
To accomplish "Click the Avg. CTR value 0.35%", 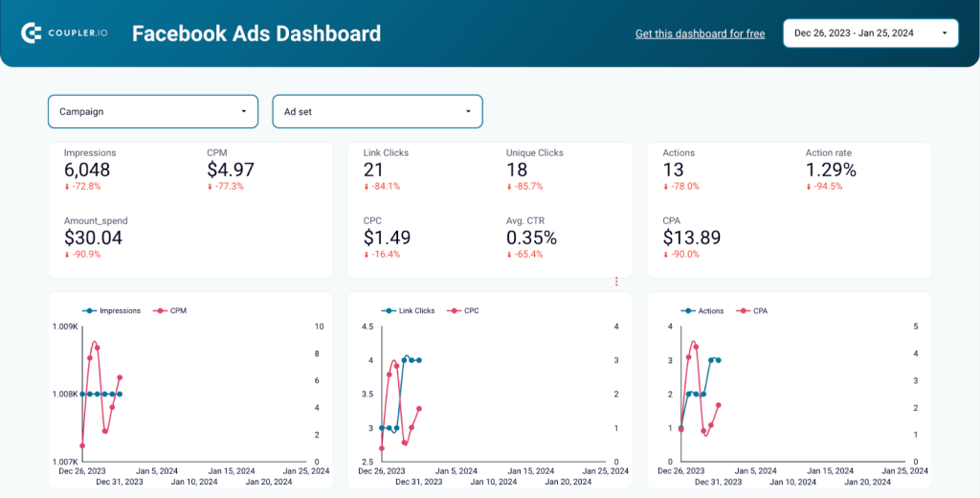I will tap(531, 238).
